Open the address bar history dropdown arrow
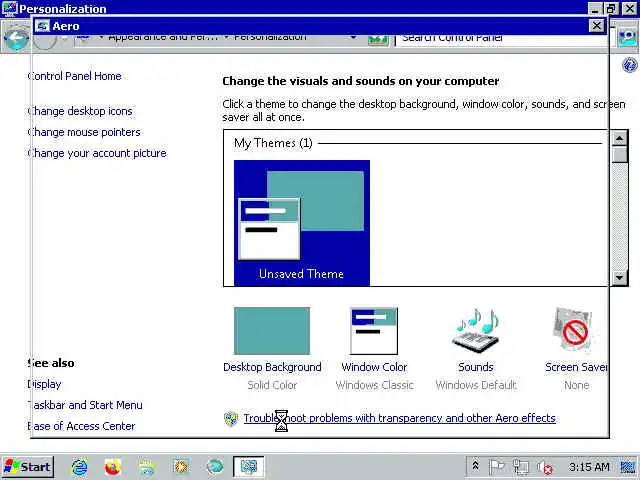The image size is (640, 480). (353, 38)
